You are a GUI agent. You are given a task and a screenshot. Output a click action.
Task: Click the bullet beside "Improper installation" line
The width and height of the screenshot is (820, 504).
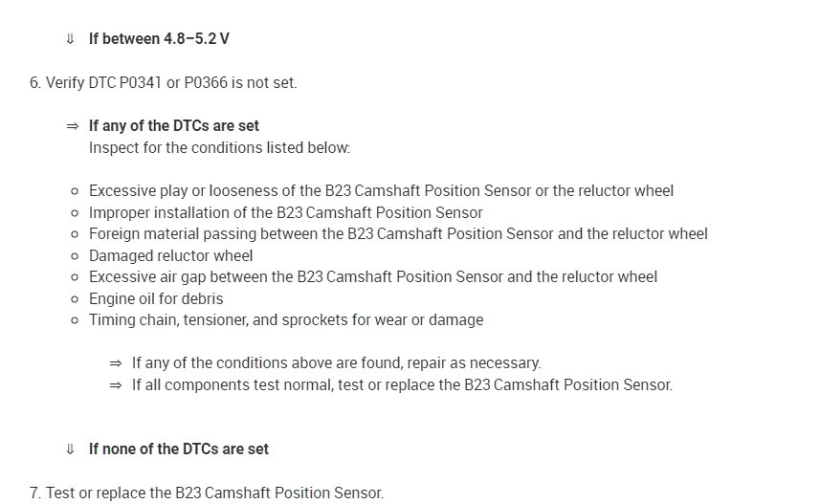pos(75,213)
